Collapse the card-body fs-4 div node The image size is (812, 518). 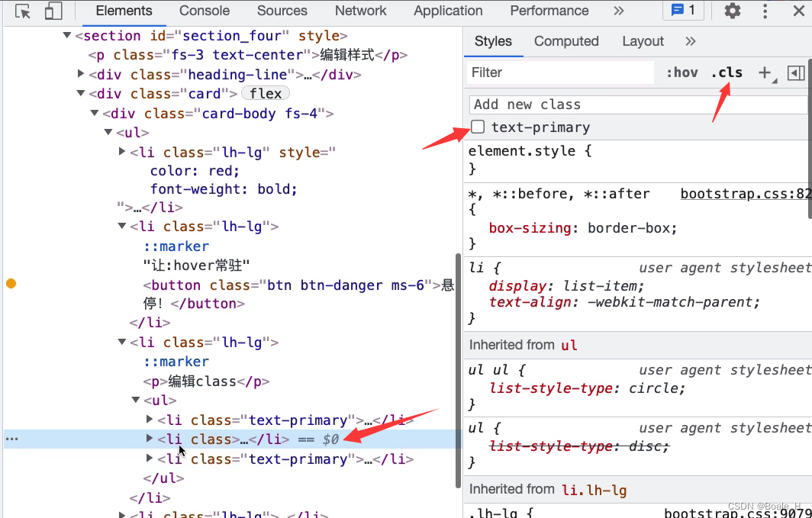(x=95, y=114)
